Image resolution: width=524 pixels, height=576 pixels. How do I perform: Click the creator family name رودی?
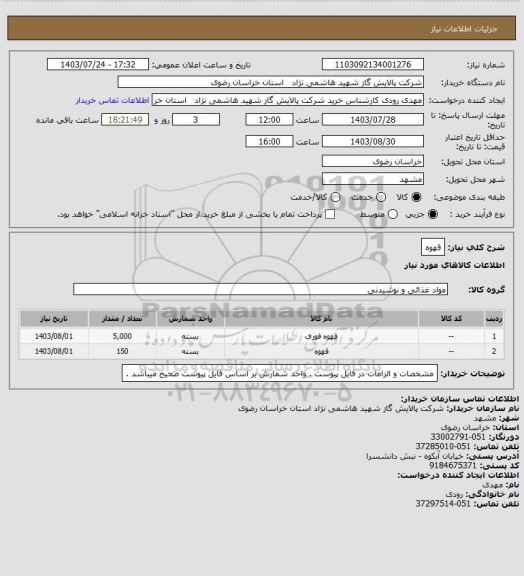454,494
